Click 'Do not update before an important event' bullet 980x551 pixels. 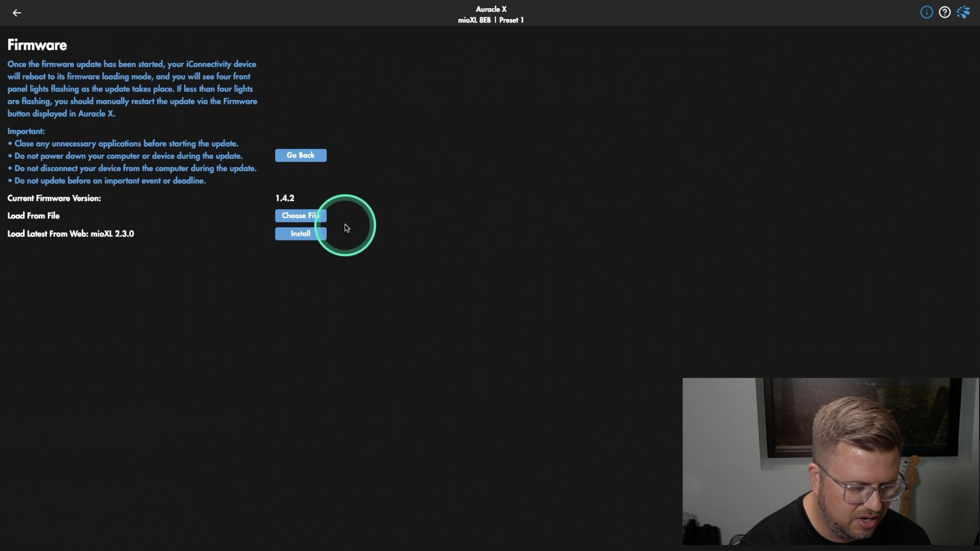point(107,181)
